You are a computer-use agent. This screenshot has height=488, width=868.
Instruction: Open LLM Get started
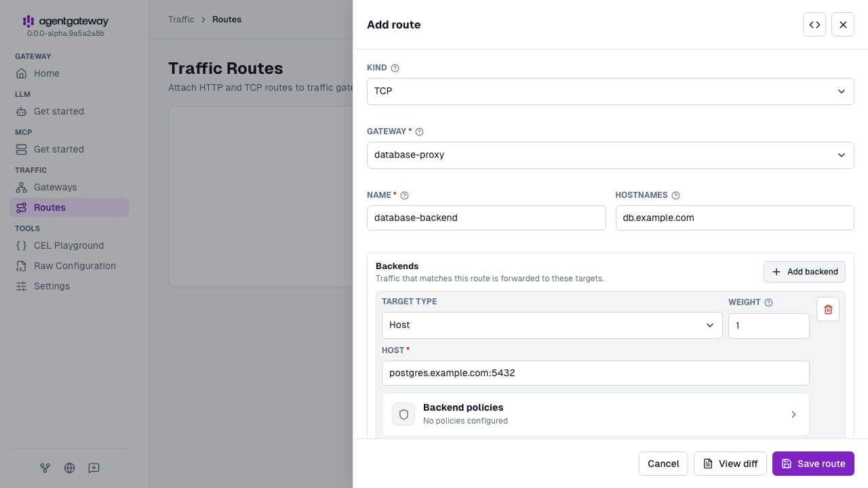tap(69, 111)
